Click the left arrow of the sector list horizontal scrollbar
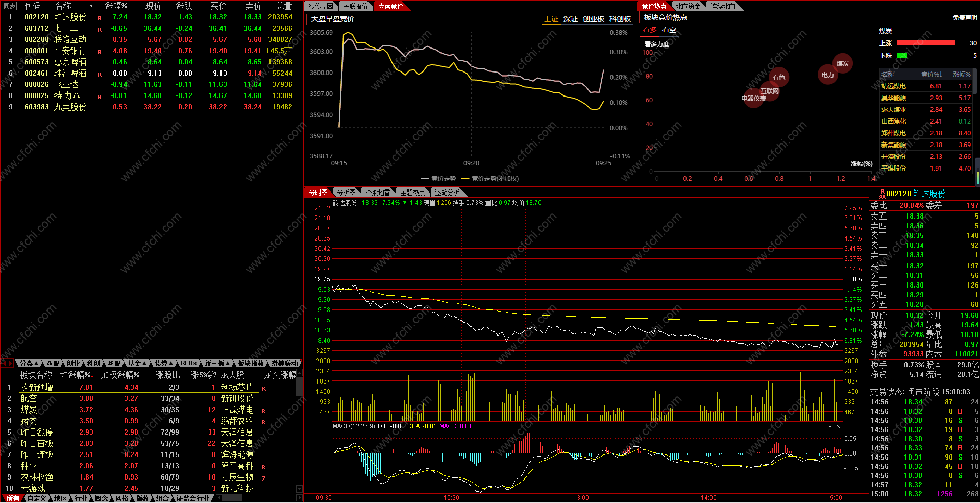Image resolution: width=980 pixels, height=503 pixels. click(x=219, y=498)
